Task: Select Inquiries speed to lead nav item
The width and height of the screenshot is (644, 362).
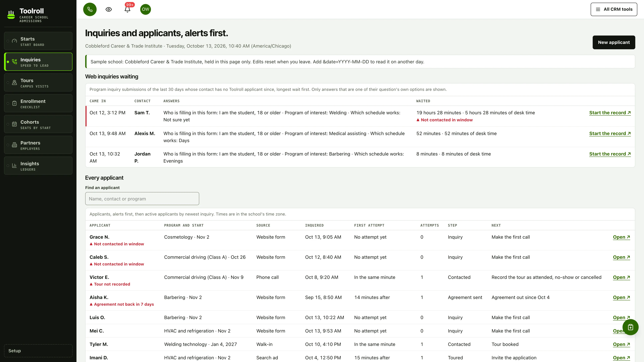Action: (38, 62)
